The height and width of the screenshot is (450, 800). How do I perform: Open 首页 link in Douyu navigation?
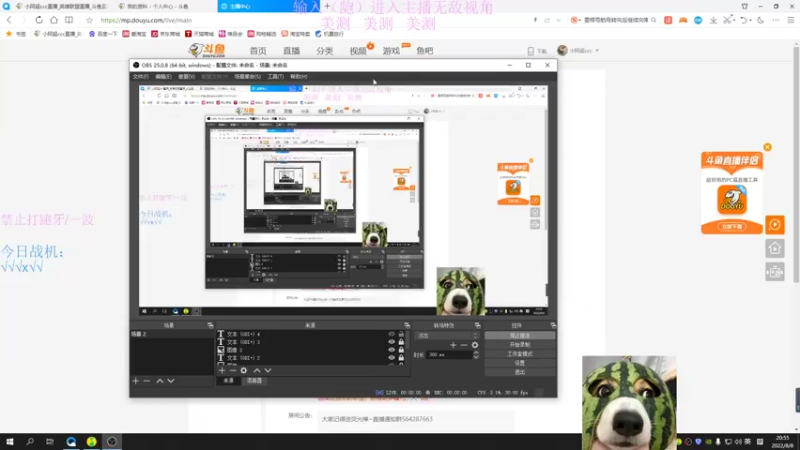coord(258,51)
